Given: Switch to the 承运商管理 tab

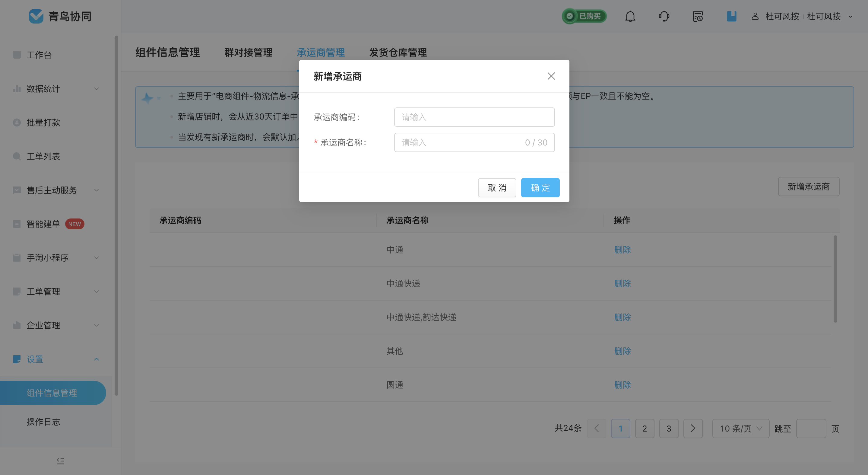Looking at the screenshot, I should (x=320, y=53).
